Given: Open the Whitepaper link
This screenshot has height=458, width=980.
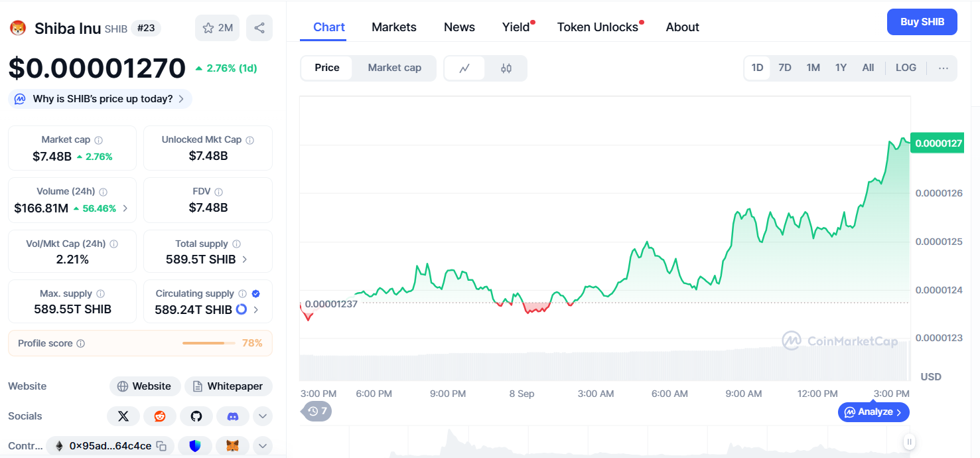Looking at the screenshot, I should tap(228, 386).
